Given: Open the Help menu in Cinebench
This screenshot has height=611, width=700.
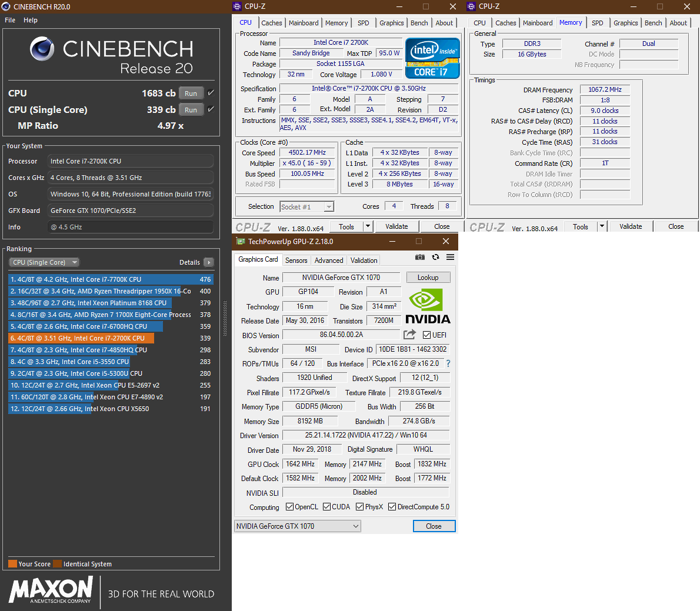Looking at the screenshot, I should [31, 20].
